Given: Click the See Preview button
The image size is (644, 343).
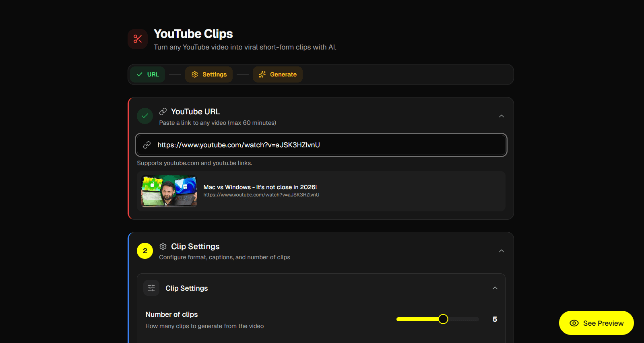Looking at the screenshot, I should [597, 323].
